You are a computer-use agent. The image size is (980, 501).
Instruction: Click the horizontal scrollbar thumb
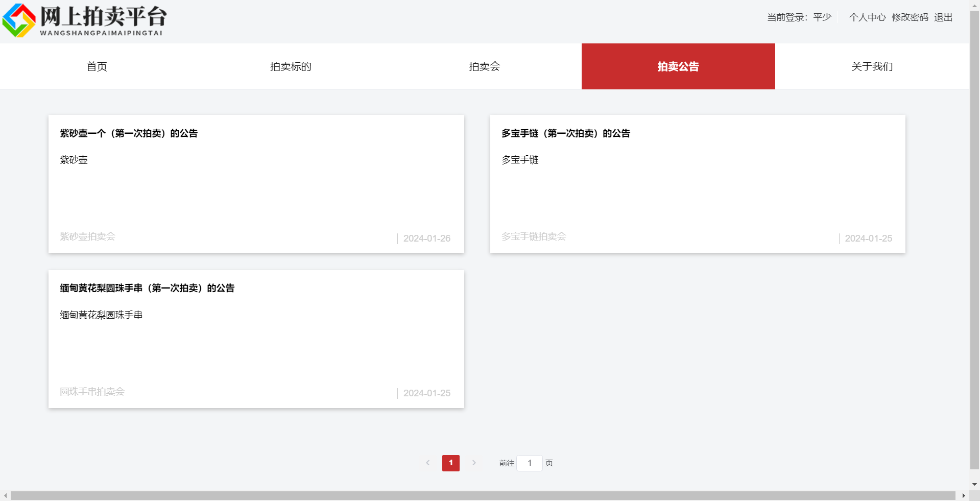click(x=483, y=496)
